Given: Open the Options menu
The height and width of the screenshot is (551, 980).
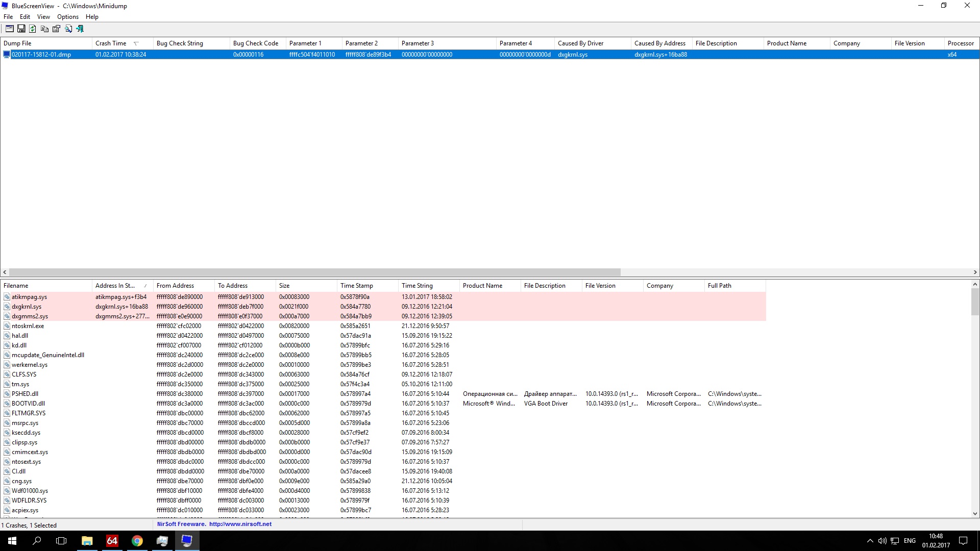Looking at the screenshot, I should 67,17.
